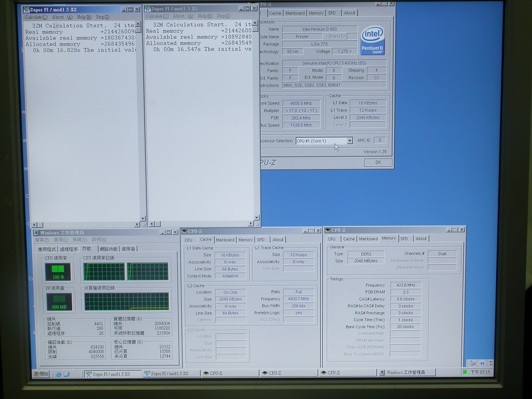Switch to the CPU tab in the CPU-Z Cache window
532x399 pixels.
point(188,240)
